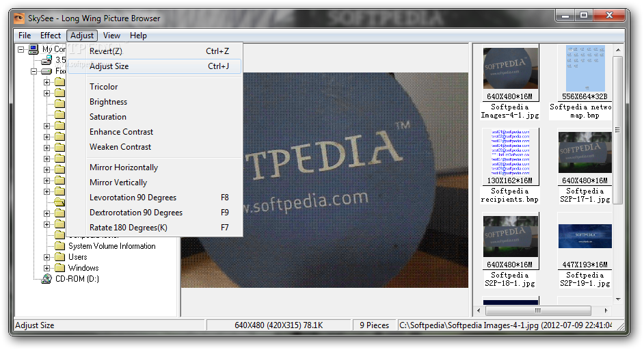Open the Effect menu

[x=50, y=36]
